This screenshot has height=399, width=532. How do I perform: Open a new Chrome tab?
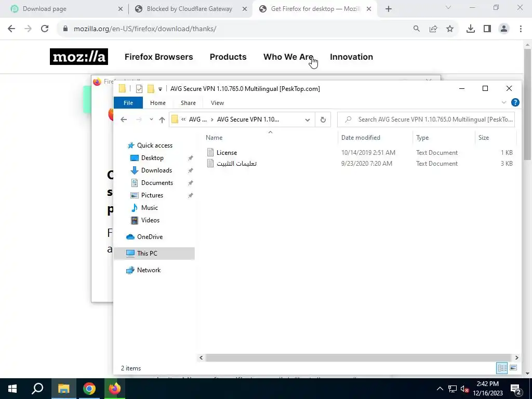389,9
